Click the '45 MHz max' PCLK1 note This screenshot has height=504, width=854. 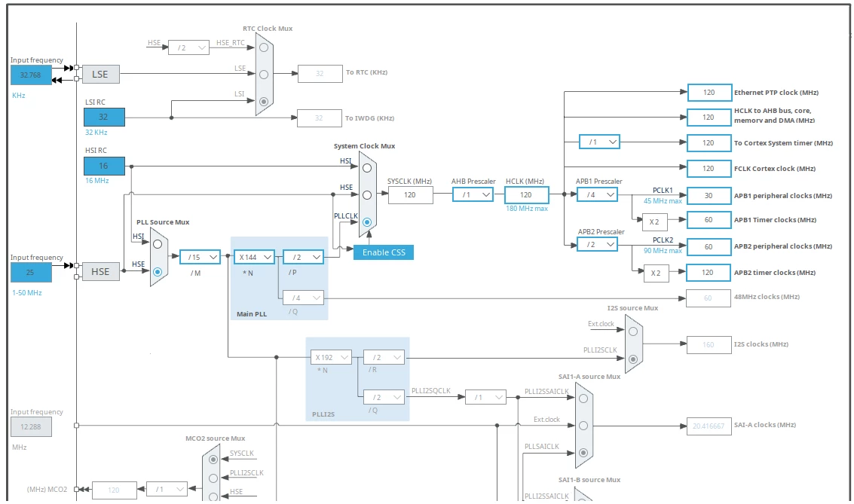point(663,201)
